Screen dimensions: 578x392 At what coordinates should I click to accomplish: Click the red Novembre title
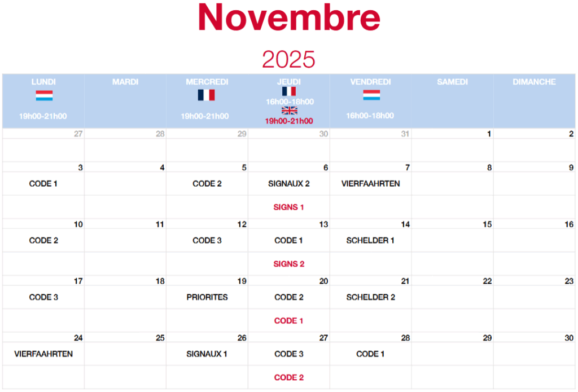click(x=288, y=18)
